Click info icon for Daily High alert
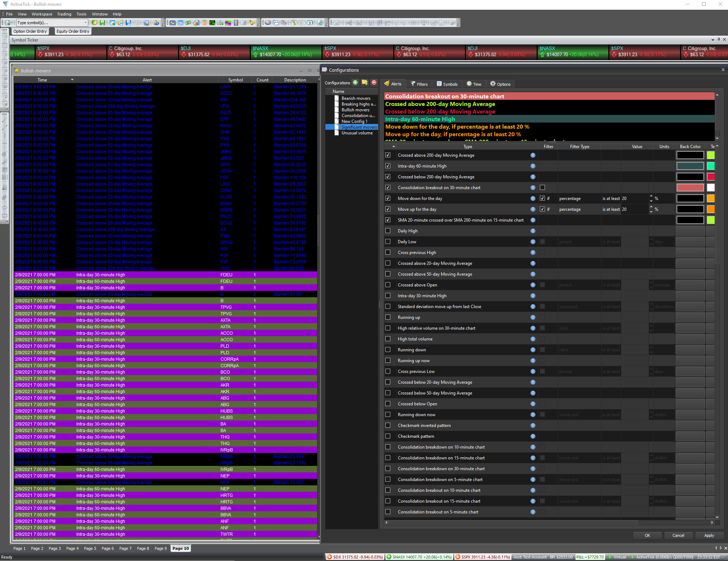This screenshot has height=561, width=728. [533, 231]
